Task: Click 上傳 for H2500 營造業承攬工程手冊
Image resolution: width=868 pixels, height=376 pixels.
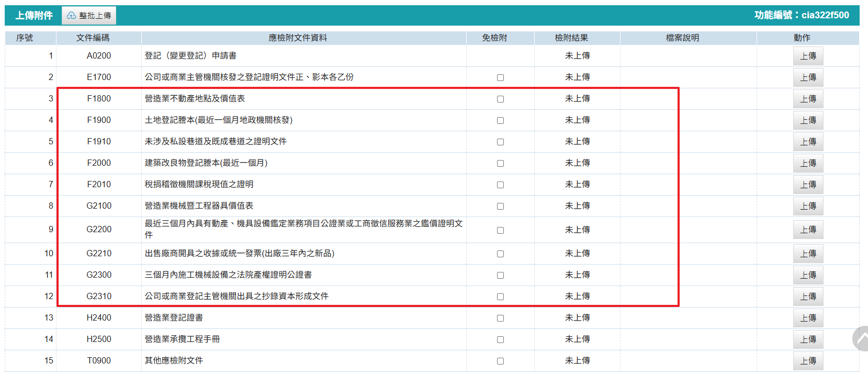Action: pos(808,339)
